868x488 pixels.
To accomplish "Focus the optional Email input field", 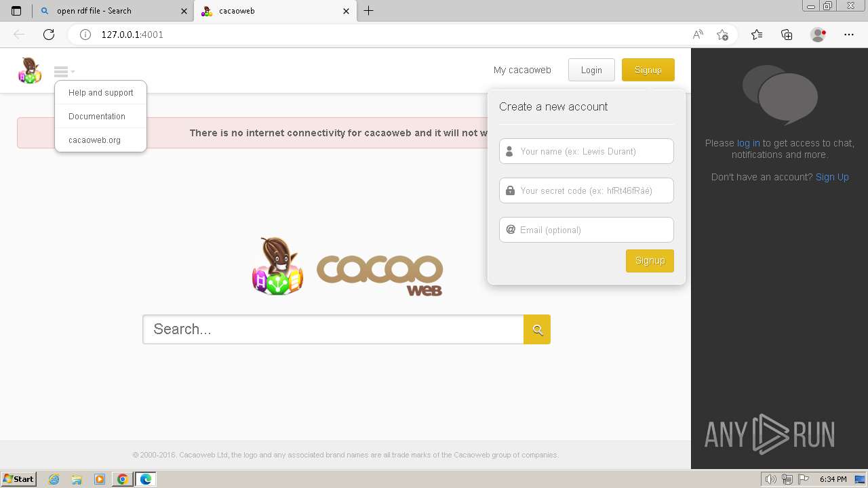I will pos(587,230).
